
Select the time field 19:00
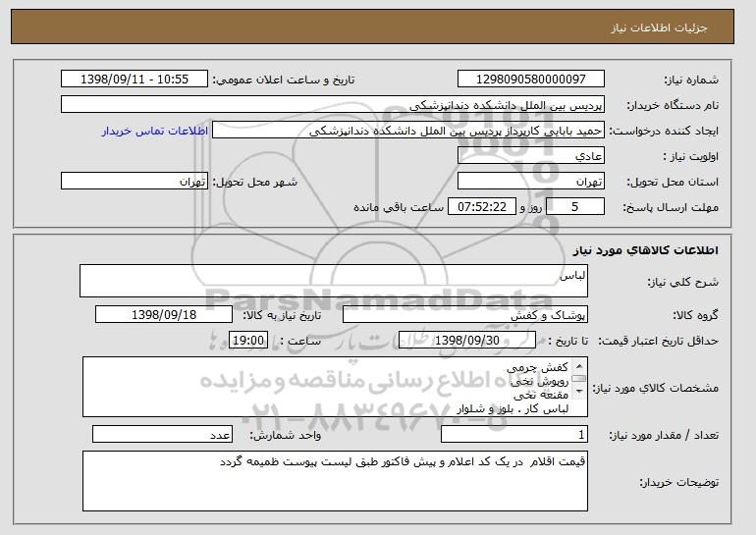pyautogui.click(x=248, y=341)
